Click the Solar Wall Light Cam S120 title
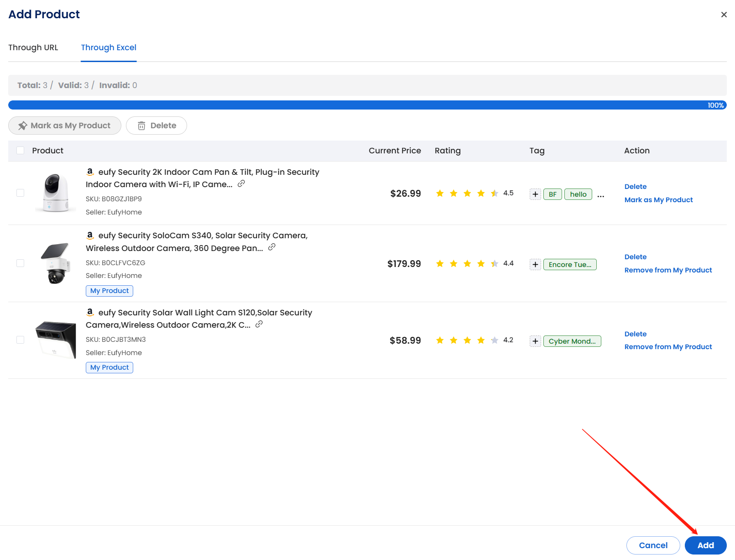 coord(199,319)
